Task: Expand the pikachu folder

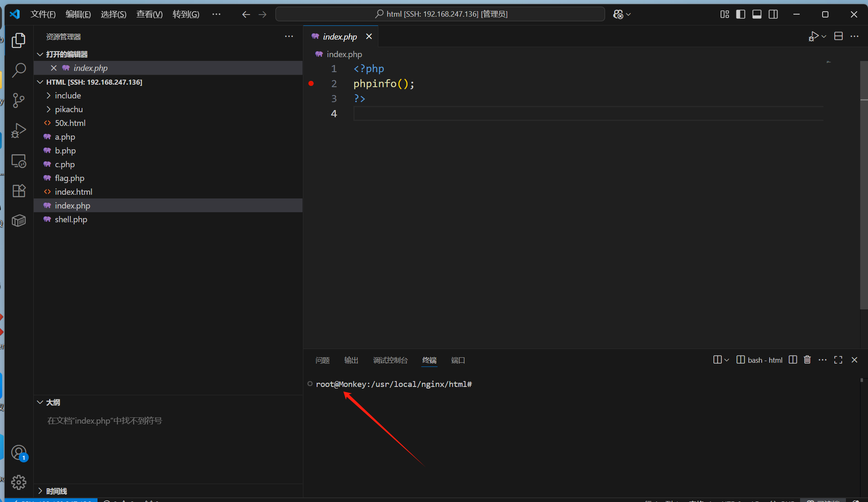Action: [x=69, y=109]
